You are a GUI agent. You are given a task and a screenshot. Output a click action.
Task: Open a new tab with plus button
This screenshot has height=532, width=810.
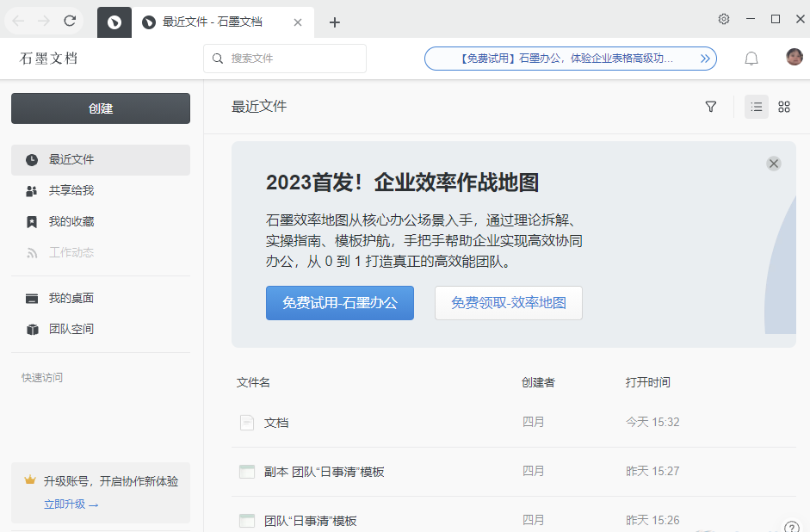[x=335, y=22]
